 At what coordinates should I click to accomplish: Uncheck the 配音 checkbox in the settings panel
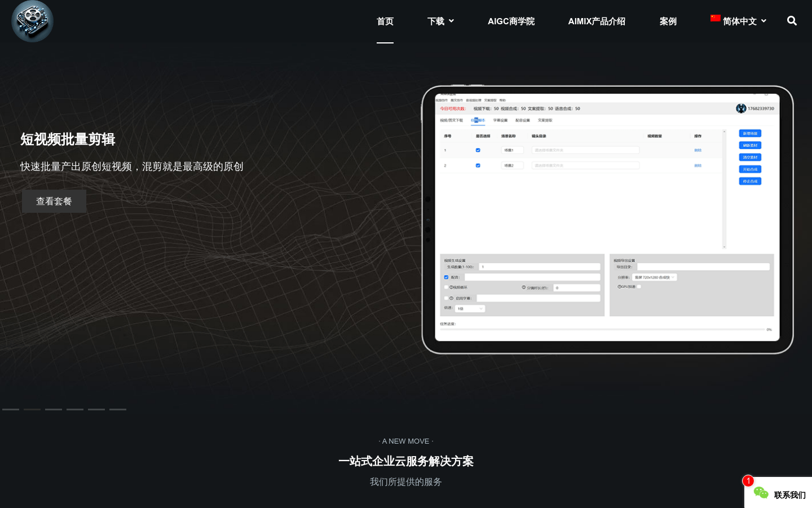(446, 277)
